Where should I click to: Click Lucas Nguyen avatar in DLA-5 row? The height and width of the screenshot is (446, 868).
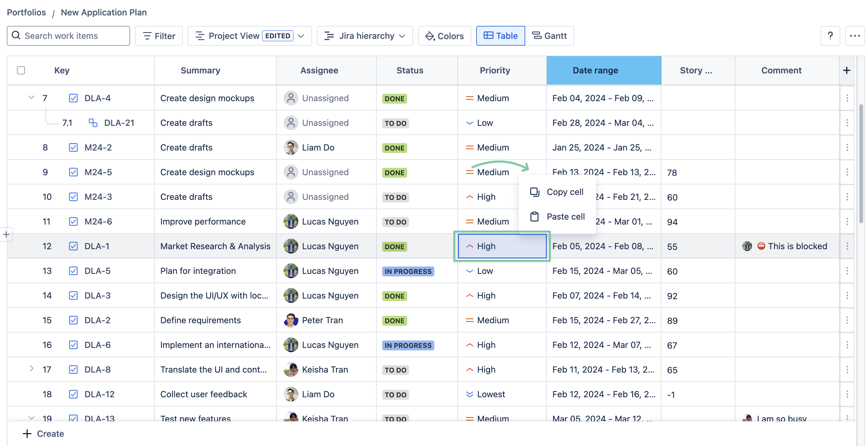point(290,271)
